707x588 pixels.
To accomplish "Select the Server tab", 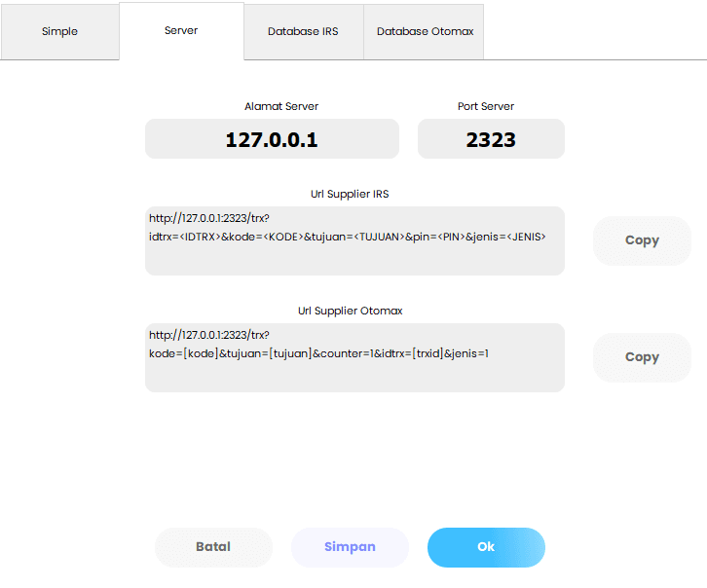I will point(181,30).
